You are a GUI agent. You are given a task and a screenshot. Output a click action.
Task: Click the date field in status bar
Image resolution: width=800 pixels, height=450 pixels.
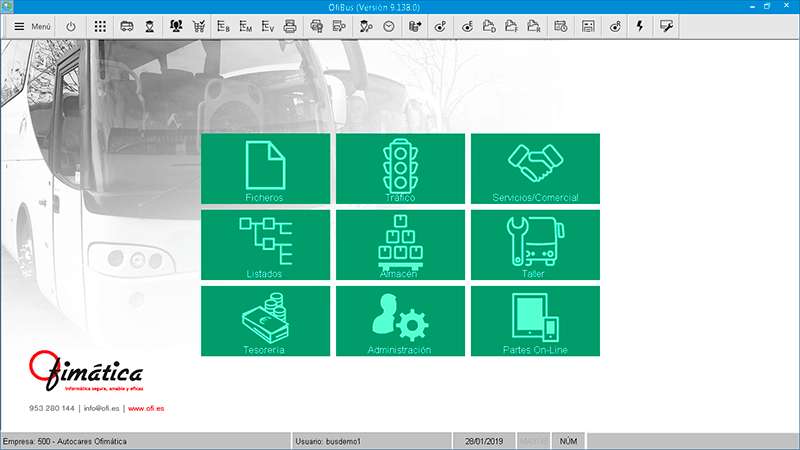tap(484, 441)
